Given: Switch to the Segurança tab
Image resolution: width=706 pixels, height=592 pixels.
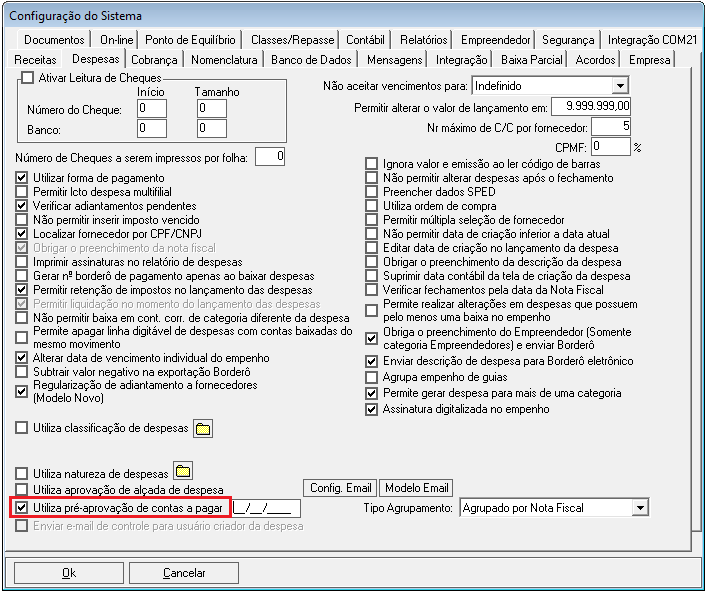Looking at the screenshot, I should point(568,40).
